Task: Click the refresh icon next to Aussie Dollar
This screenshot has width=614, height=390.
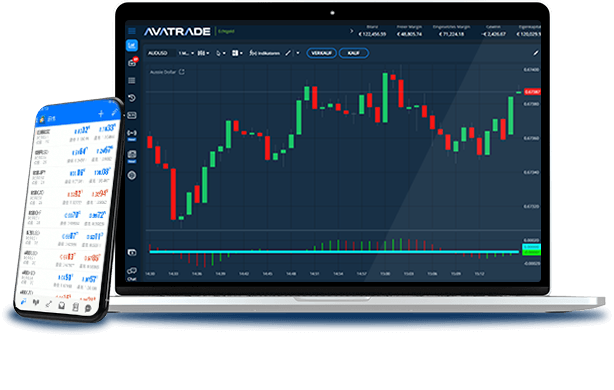Action: tap(182, 72)
